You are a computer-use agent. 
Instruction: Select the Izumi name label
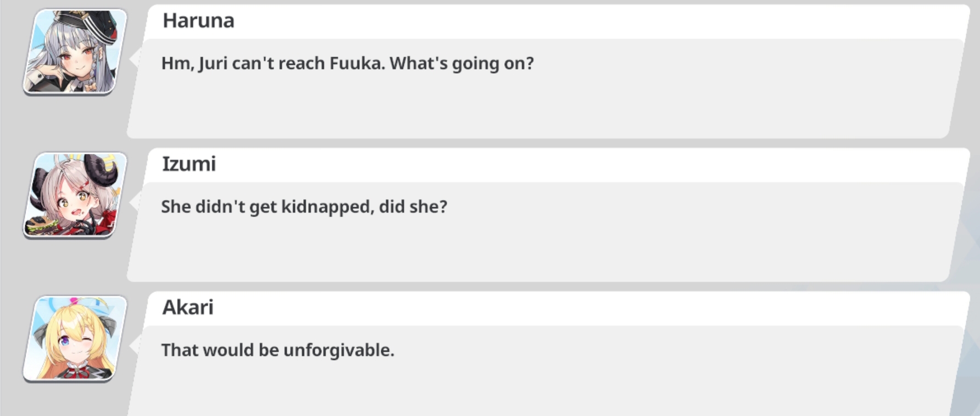[188, 164]
